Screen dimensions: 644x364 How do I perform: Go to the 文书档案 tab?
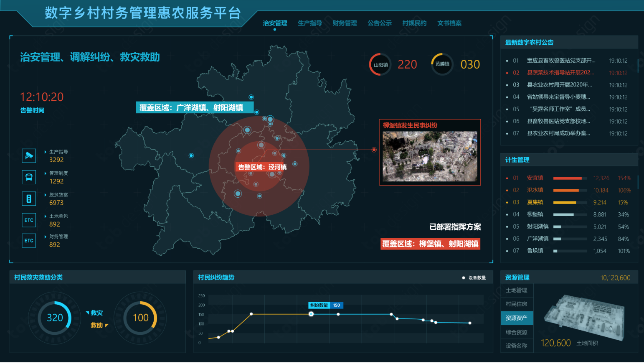(449, 23)
